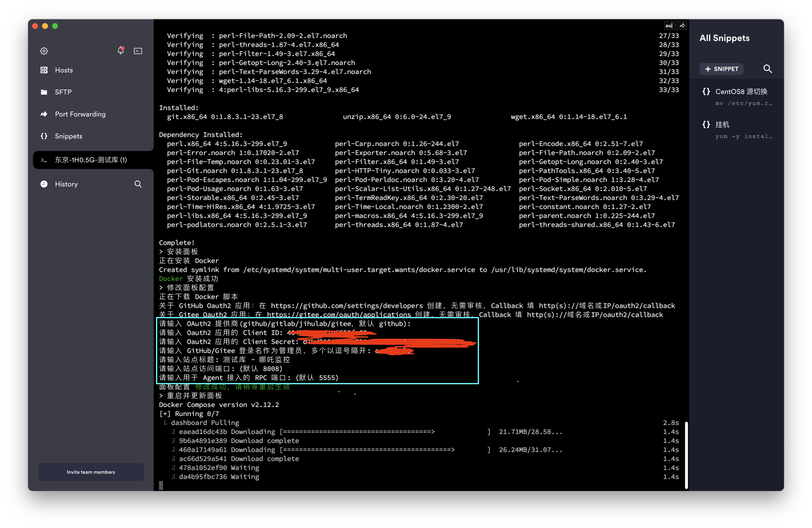Run the CentOS8 源切换 snippet

(737, 97)
